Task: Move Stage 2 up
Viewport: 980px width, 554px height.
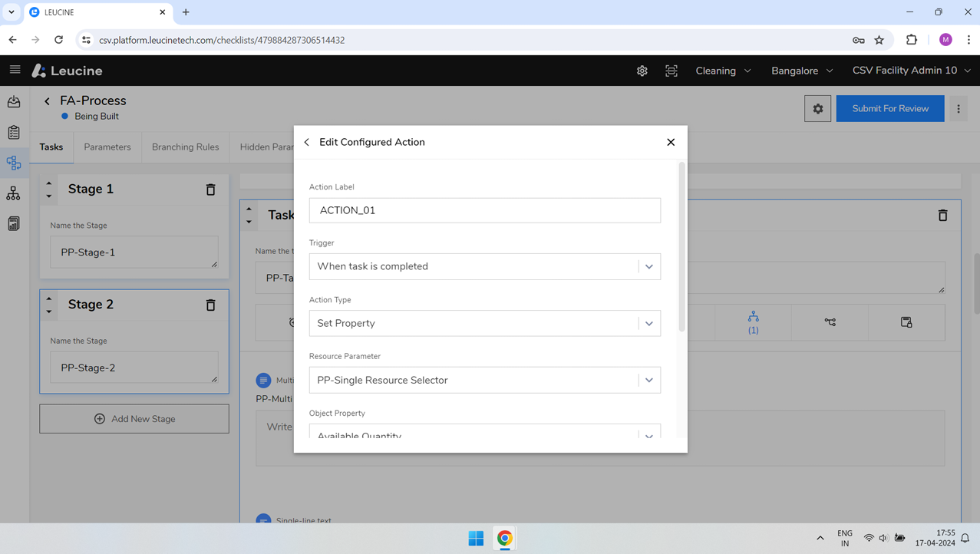Action: click(49, 298)
